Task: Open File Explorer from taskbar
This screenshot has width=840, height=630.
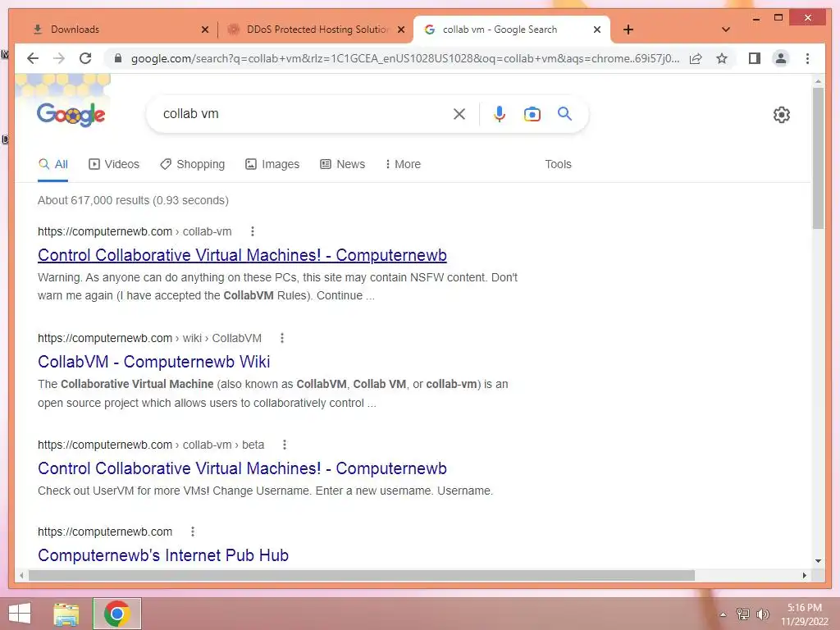Action: click(x=66, y=614)
